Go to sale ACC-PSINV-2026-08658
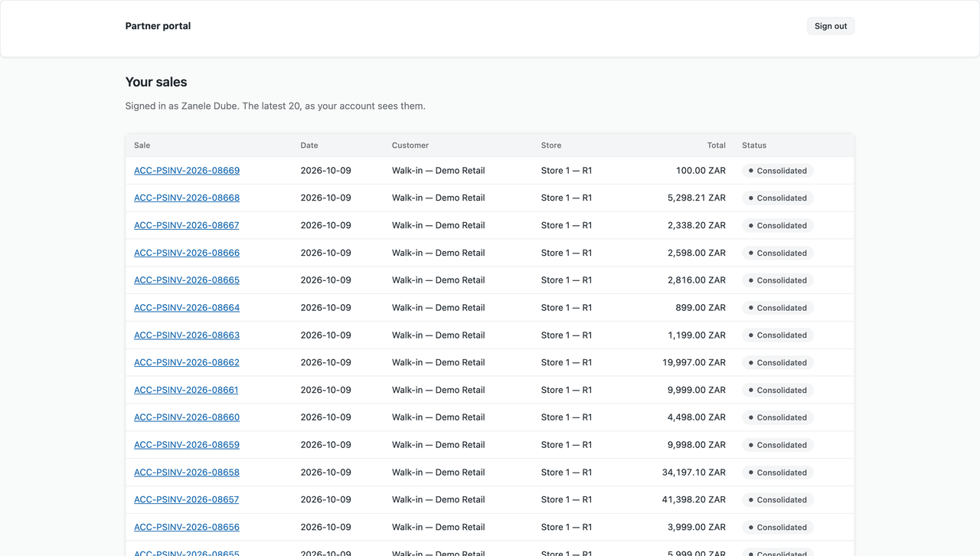980x556 pixels. [x=187, y=473]
